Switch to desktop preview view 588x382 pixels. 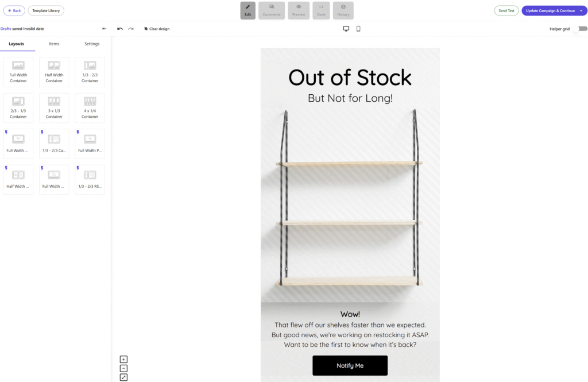346,28
